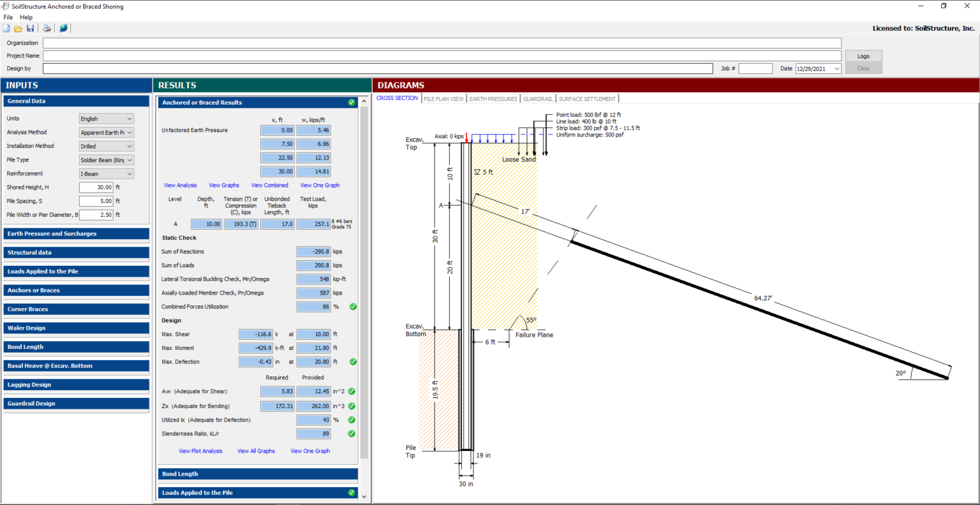Open View One Graph link under earth pressure
The height and width of the screenshot is (505, 980).
tap(320, 186)
